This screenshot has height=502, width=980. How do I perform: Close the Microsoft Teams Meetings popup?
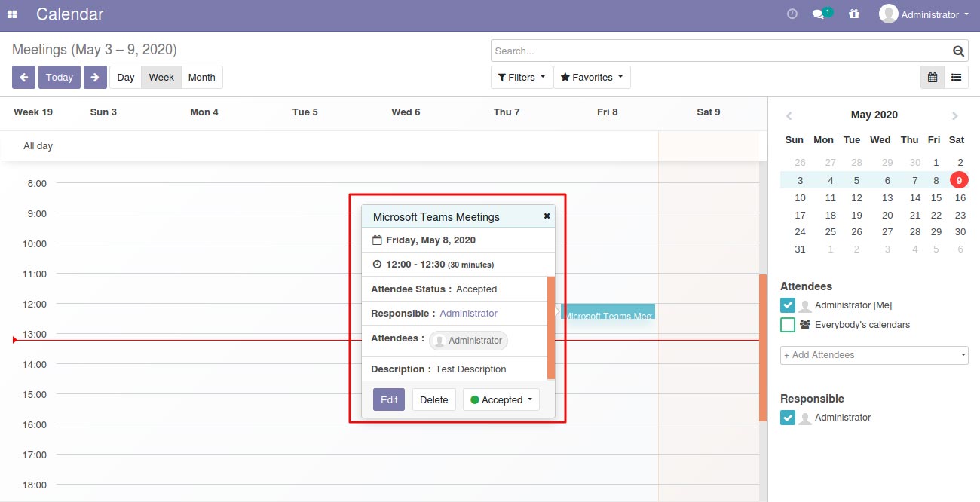pyautogui.click(x=547, y=216)
